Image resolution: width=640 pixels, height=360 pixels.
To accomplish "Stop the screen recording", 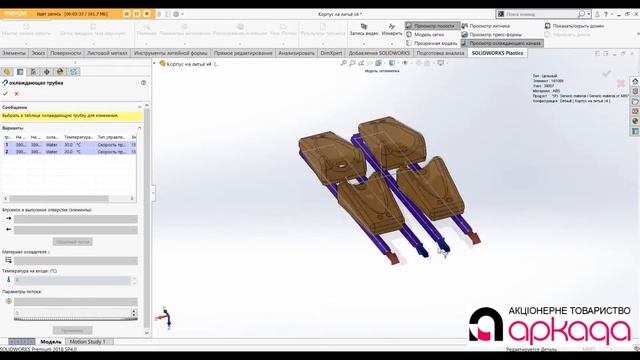I will click(x=147, y=14).
